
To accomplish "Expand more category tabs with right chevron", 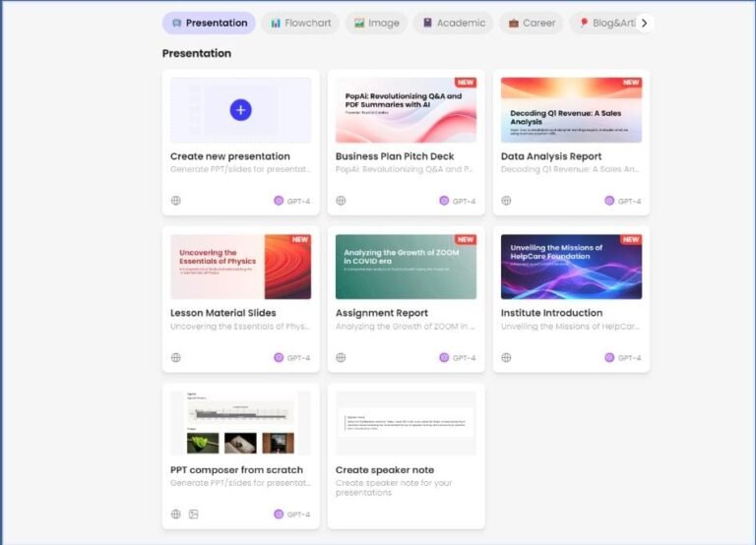I will (x=644, y=23).
